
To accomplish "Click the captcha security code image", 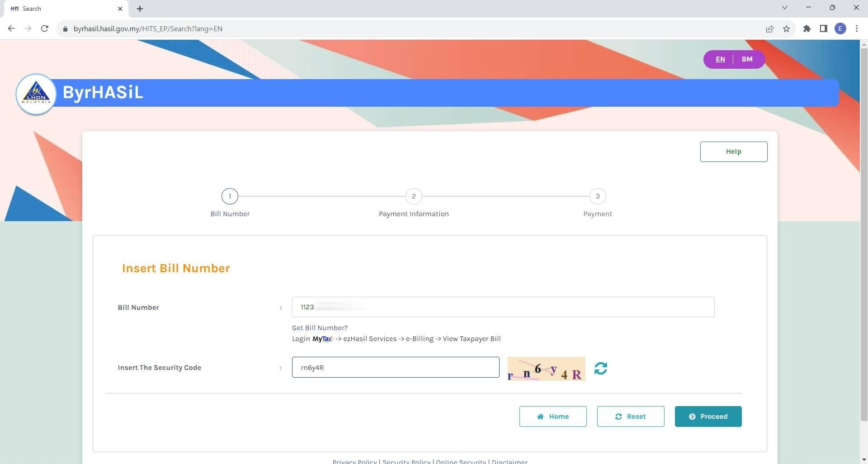I will point(546,369).
